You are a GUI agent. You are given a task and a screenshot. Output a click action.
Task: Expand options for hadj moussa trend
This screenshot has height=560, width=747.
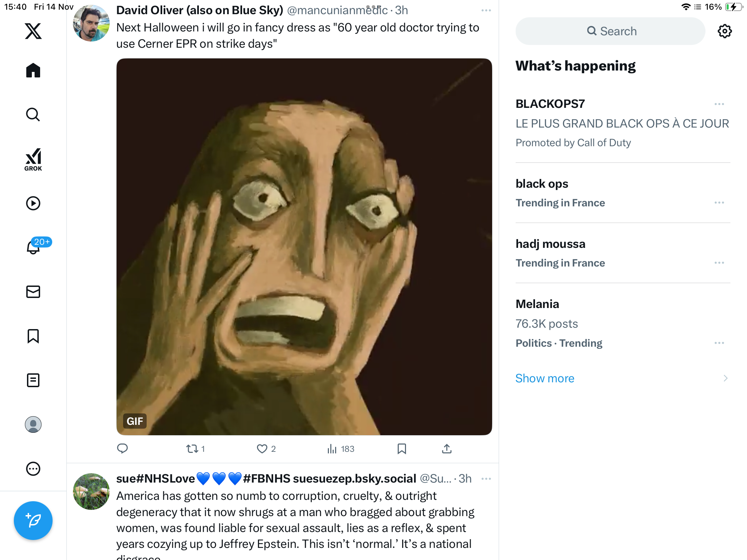pyautogui.click(x=719, y=263)
